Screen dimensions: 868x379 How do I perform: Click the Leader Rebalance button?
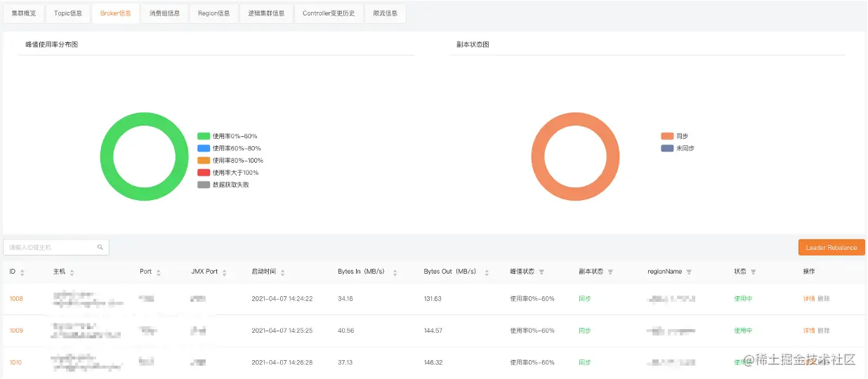point(831,247)
